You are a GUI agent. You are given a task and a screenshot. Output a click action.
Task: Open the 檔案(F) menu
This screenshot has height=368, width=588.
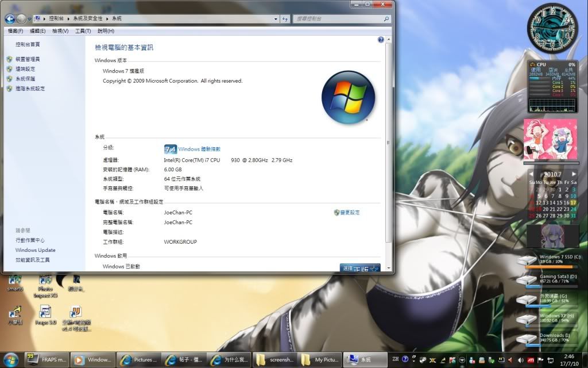point(16,31)
